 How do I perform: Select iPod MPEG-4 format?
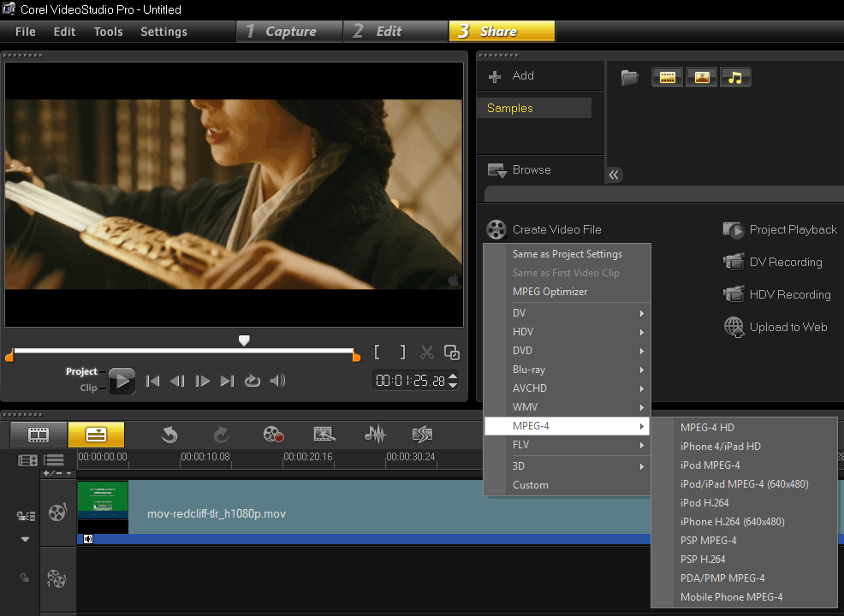click(744, 465)
